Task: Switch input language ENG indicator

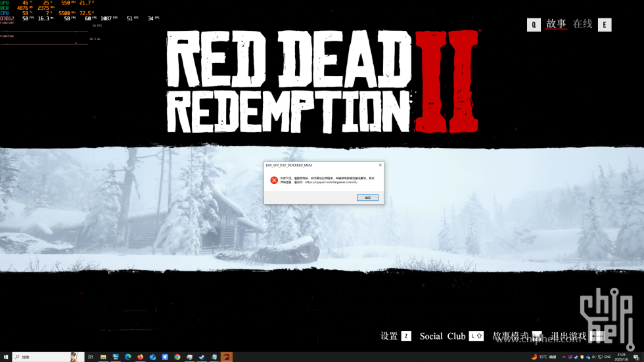Action: coord(608,357)
